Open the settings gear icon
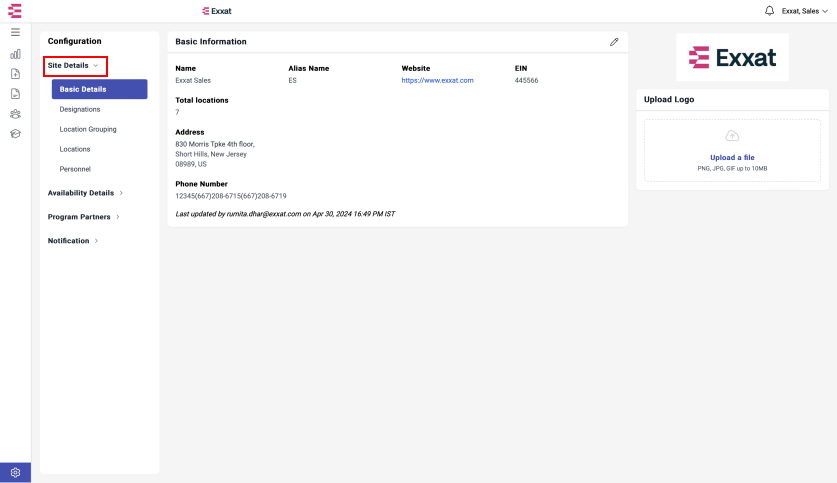 pos(15,472)
